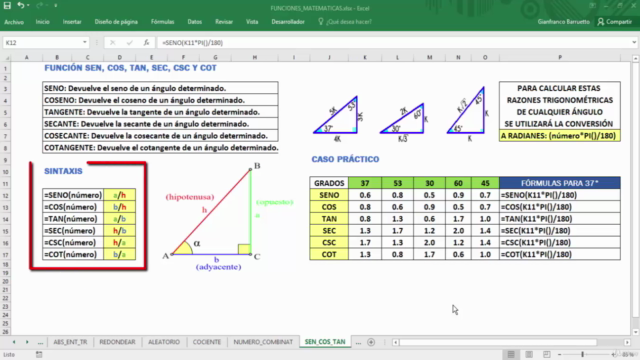Select row 11 header

(6, 183)
